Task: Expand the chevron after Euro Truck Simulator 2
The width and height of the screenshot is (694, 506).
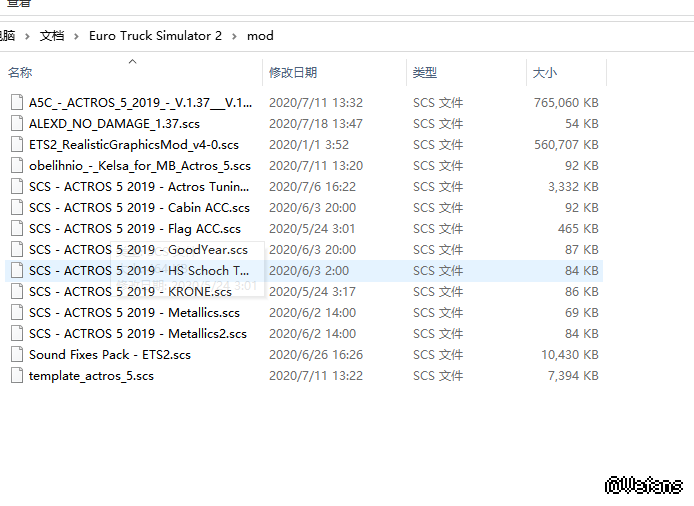Action: [234, 36]
